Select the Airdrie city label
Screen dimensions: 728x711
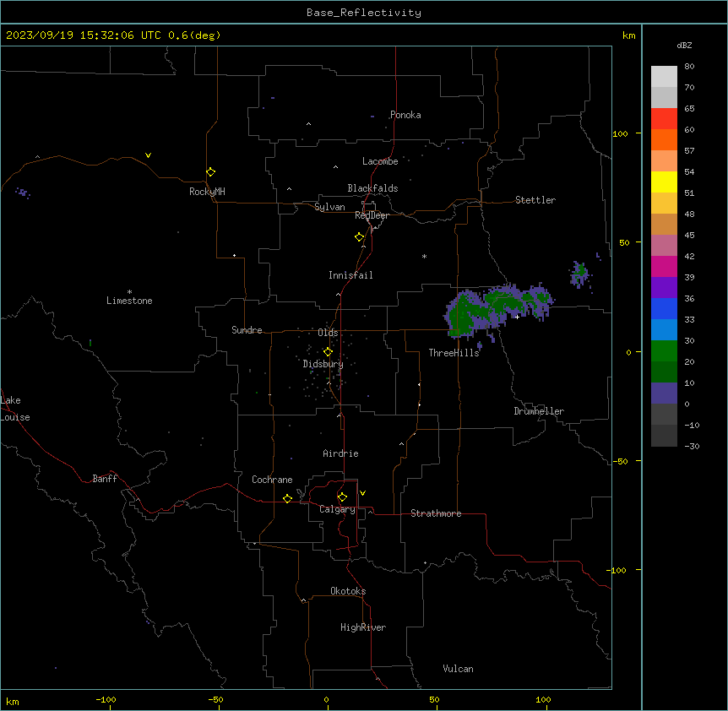pos(340,453)
